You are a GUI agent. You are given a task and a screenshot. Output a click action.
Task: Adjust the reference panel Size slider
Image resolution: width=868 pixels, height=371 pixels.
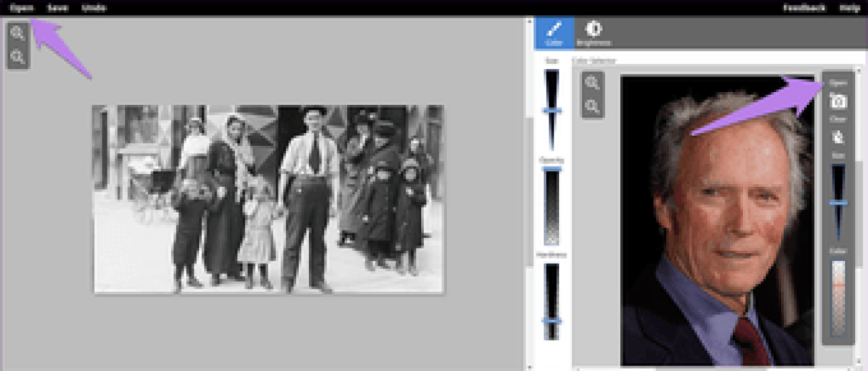[838, 202]
